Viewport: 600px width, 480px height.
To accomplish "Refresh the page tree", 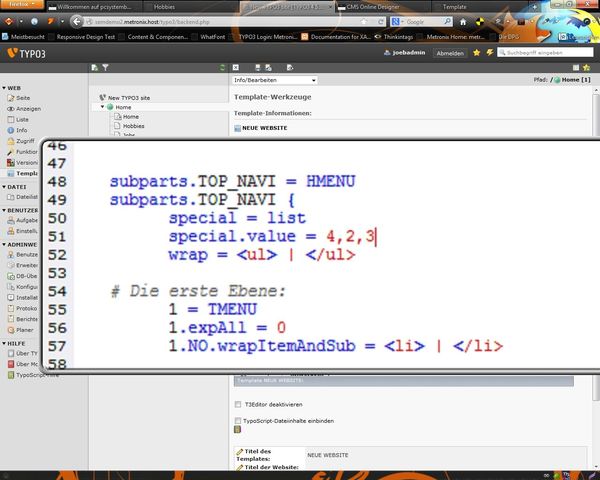I will pos(221,68).
